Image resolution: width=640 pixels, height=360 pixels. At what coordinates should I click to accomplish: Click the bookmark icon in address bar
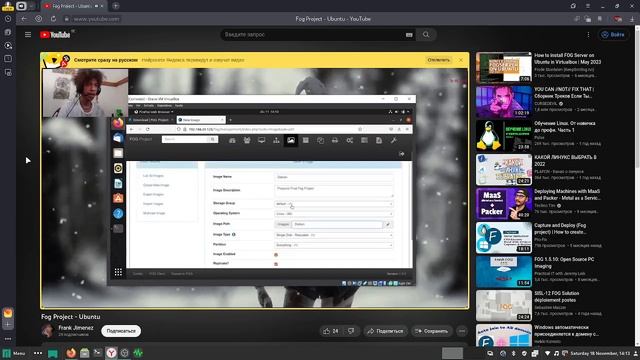(x=600, y=19)
